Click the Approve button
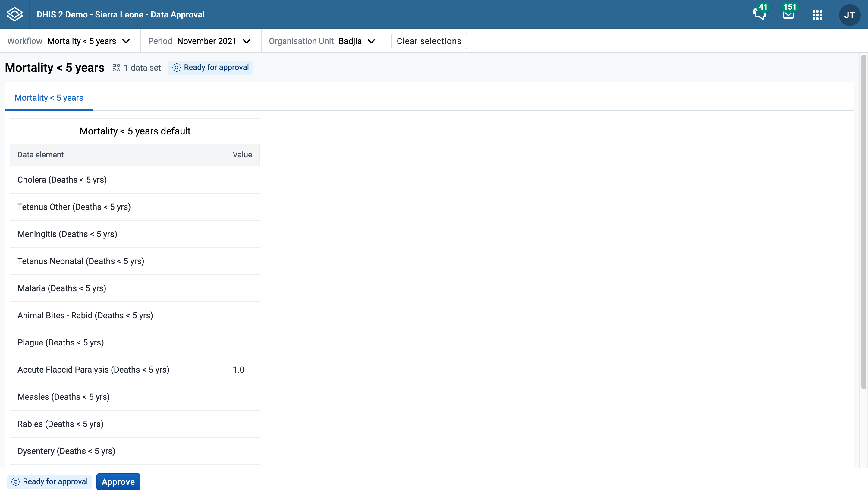The width and height of the screenshot is (868, 495). pyautogui.click(x=118, y=482)
